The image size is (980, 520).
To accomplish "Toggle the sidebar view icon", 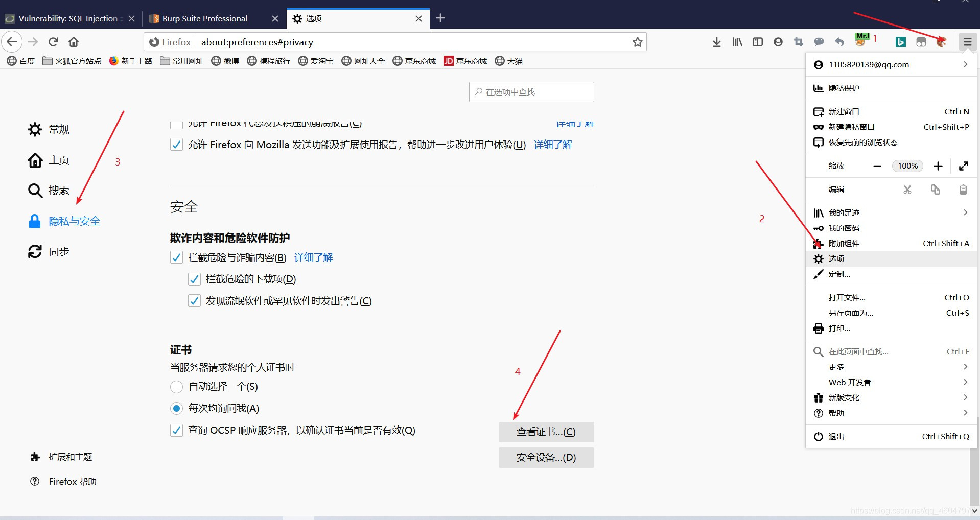I will click(x=758, y=42).
